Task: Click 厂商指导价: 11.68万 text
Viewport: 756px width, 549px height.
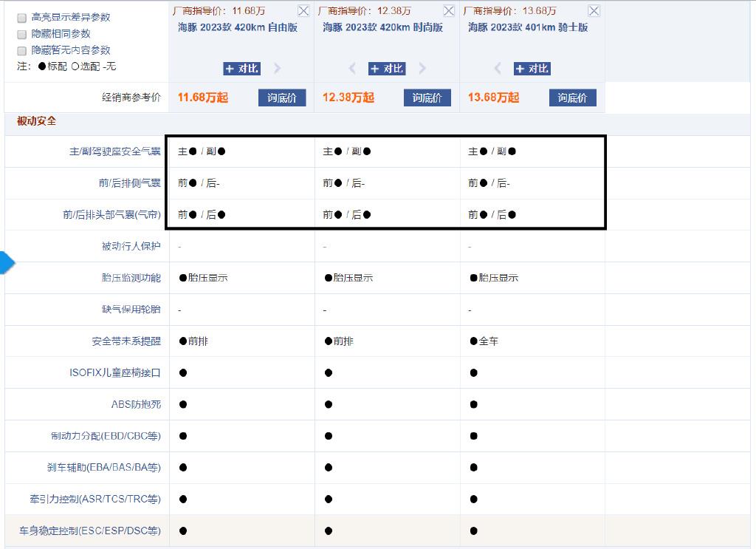Action: (x=219, y=11)
